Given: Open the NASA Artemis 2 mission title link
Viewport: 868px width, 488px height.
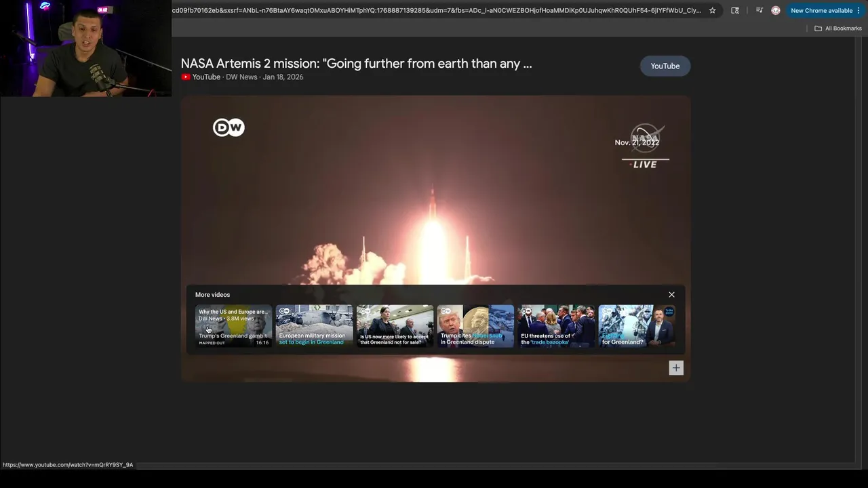Looking at the screenshot, I should coord(356,64).
